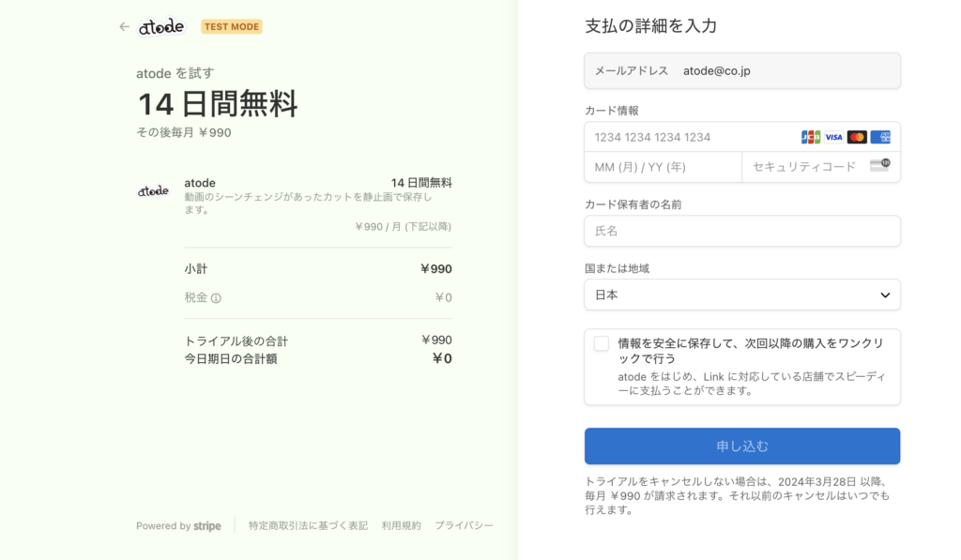Click the ￥990 subtotal amount
Viewport: 961px width, 560px height.
pyautogui.click(x=435, y=269)
